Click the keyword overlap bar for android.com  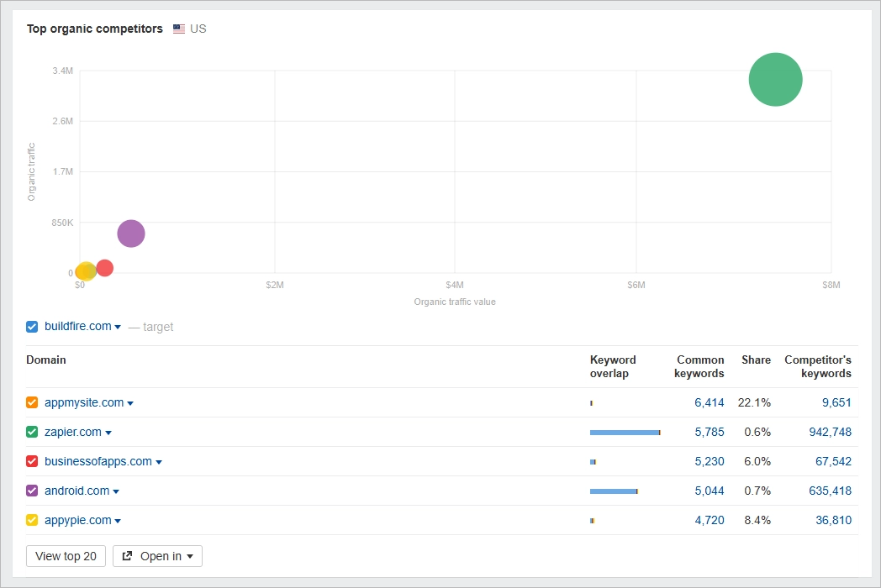tap(613, 491)
